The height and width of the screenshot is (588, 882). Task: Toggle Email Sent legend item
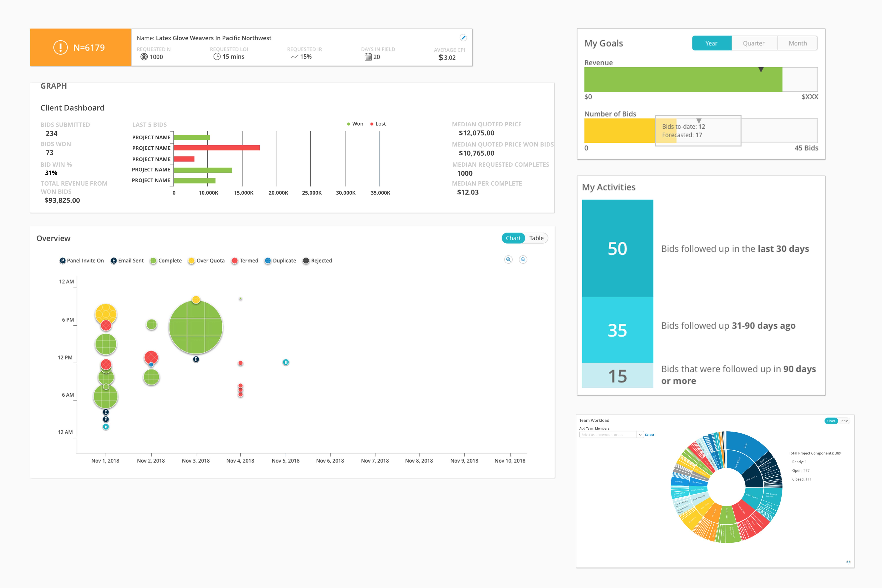coord(127,261)
